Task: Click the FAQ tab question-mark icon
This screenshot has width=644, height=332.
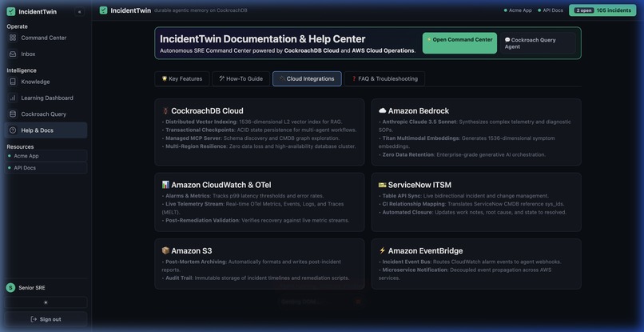Action: pyautogui.click(x=354, y=78)
